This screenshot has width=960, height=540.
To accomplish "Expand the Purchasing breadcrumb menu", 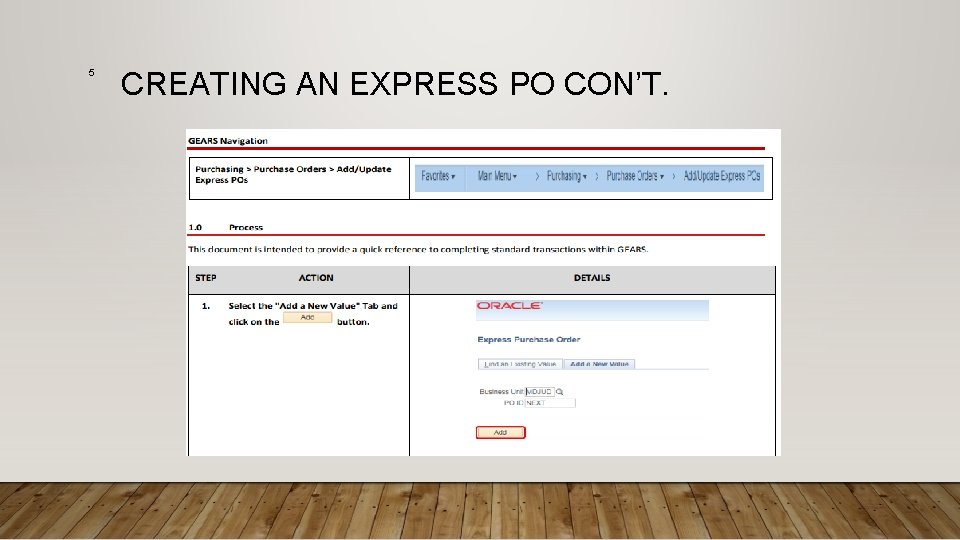I will click(566, 176).
